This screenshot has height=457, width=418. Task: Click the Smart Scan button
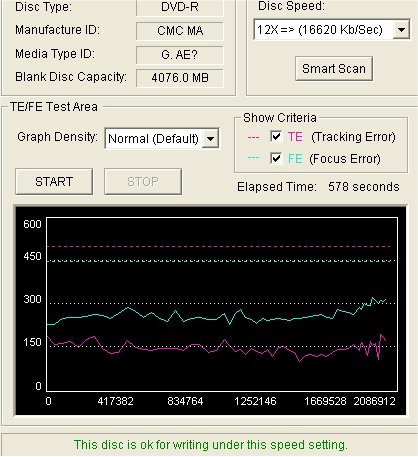tap(334, 69)
